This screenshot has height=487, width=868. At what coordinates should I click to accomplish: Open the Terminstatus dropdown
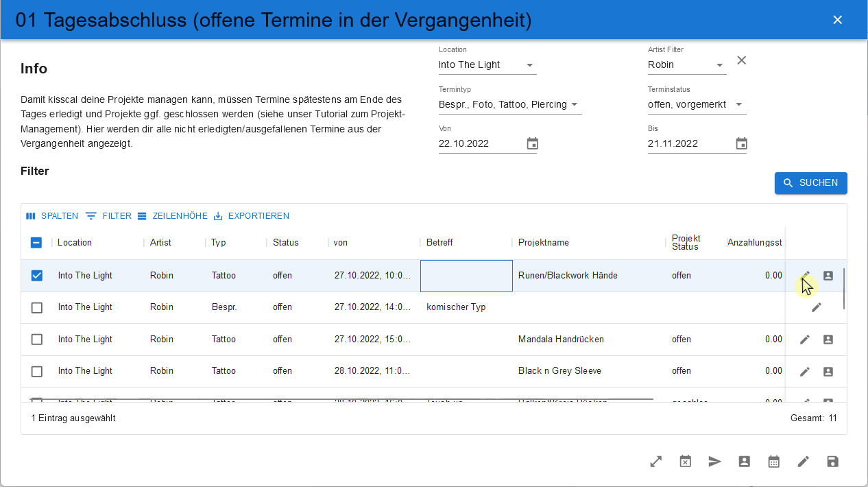point(697,104)
